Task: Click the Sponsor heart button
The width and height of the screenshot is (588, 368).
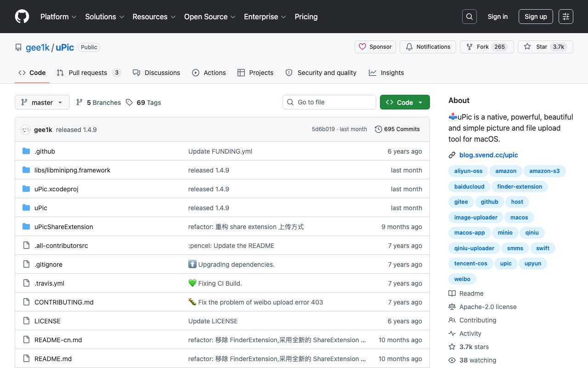Action: 375,47
